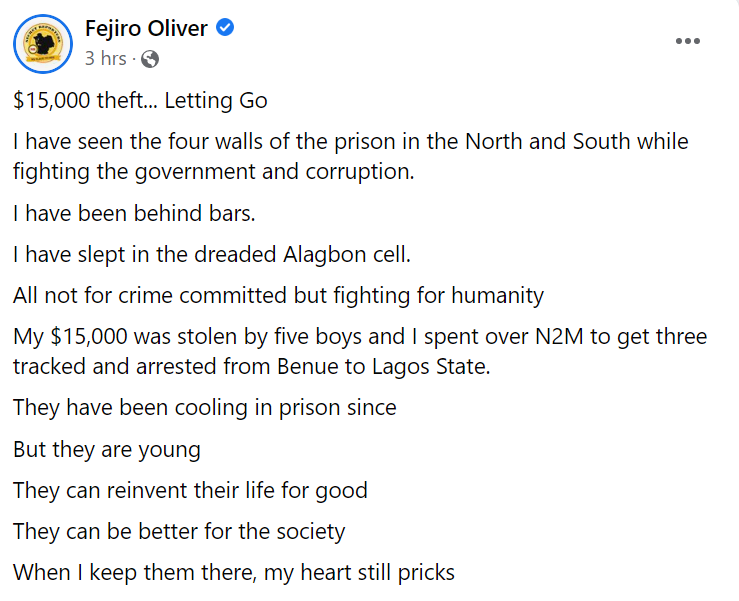Click the line "All not for crime committed"
Screen dimensions: 739x601
coord(278,295)
